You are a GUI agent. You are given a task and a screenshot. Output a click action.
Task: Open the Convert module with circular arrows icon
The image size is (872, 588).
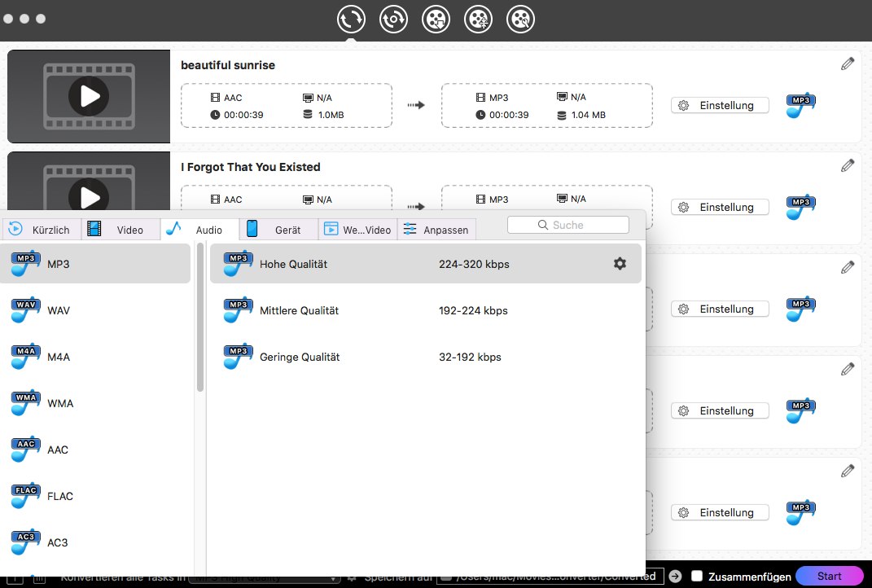(x=351, y=19)
